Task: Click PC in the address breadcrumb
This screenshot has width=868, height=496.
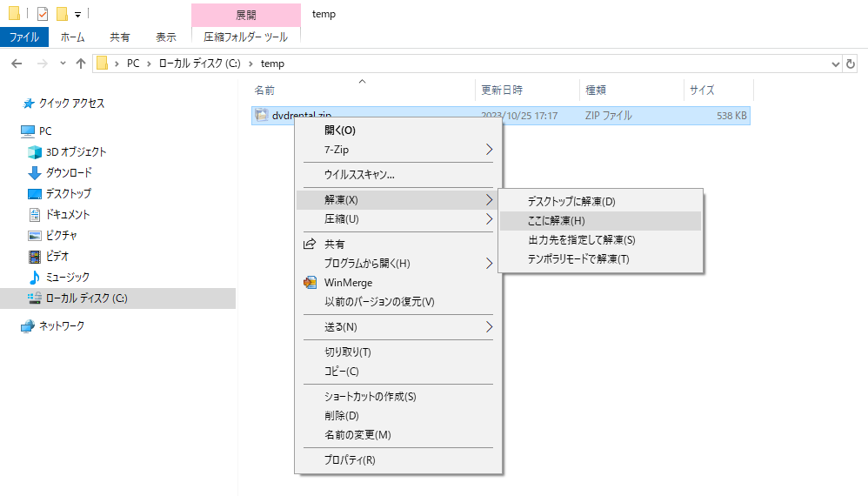Action: point(133,64)
